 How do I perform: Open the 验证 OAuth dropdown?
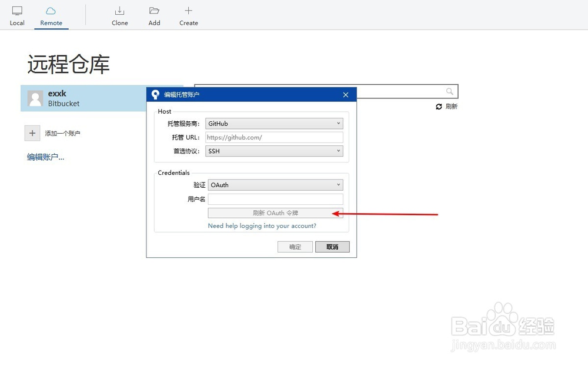(x=276, y=185)
